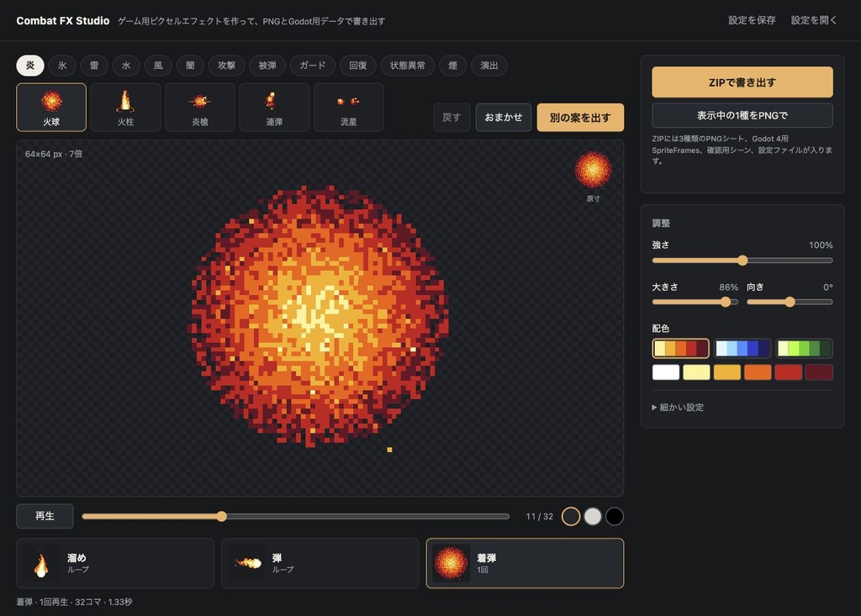Image resolution: width=861 pixels, height=616 pixels.
Task: Open the 着弾 impact animation card
Action: pyautogui.click(x=525, y=563)
